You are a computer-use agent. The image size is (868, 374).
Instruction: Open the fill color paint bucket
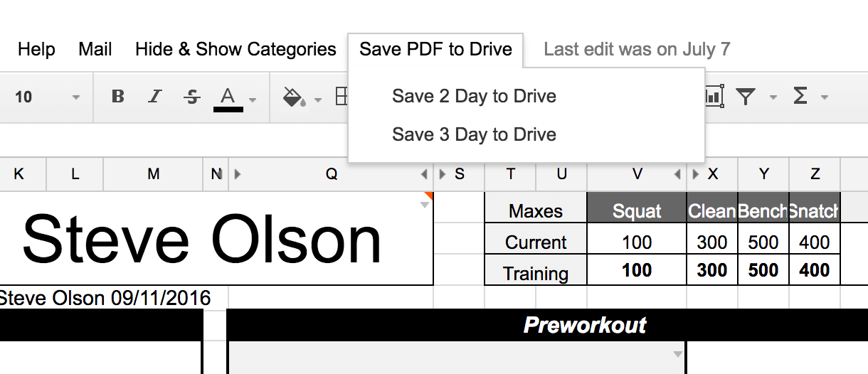click(293, 97)
